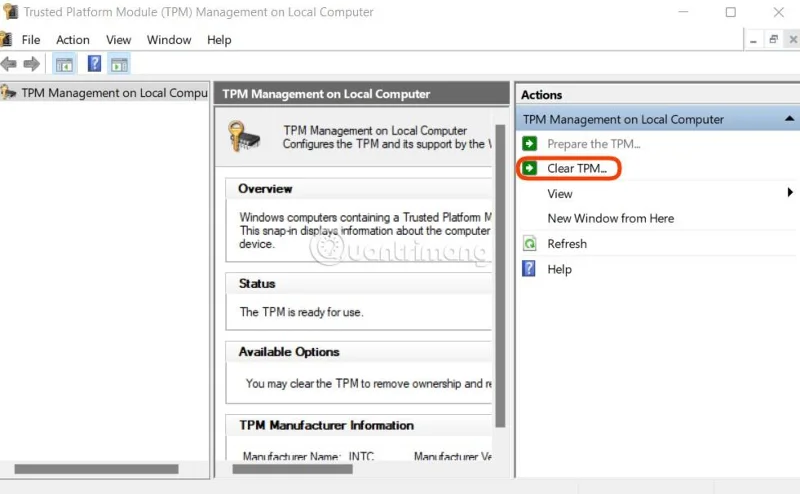The width and height of the screenshot is (800, 494).
Task: Click Help text in Actions pane
Action: [559, 269]
